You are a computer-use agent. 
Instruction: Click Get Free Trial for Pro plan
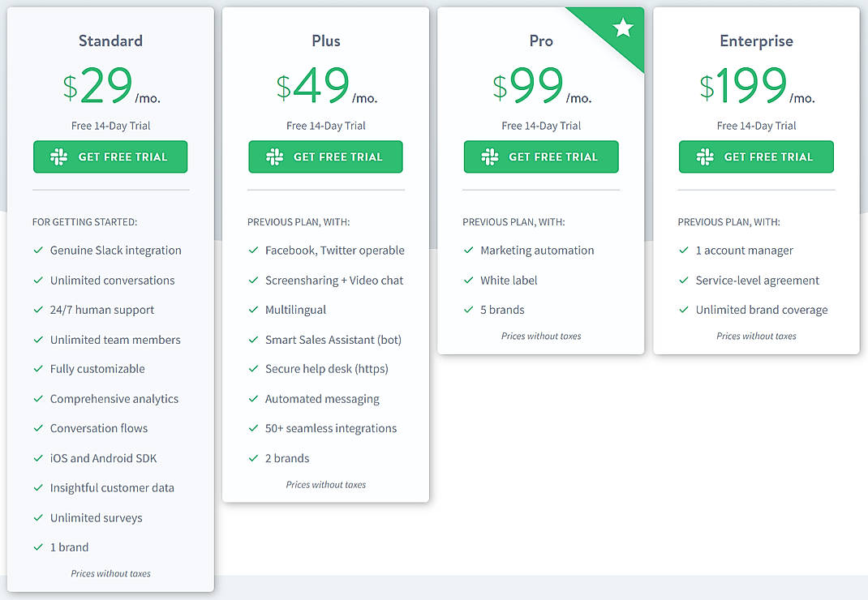pos(541,156)
